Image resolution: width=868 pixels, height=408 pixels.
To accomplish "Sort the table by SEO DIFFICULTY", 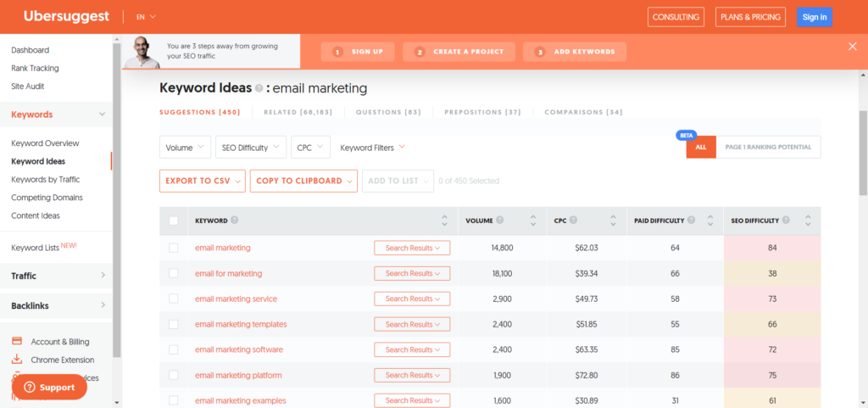I will pyautogui.click(x=808, y=221).
